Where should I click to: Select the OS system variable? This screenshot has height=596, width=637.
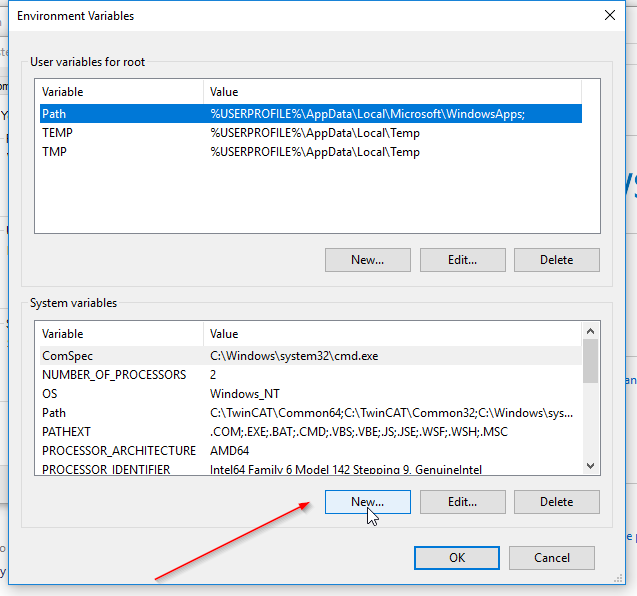(x=311, y=394)
